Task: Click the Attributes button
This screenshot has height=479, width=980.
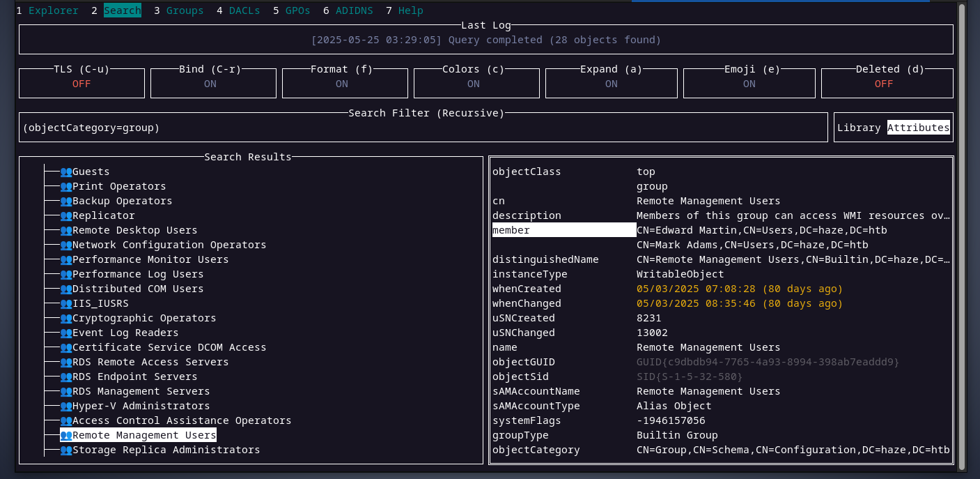Action: 918,128
